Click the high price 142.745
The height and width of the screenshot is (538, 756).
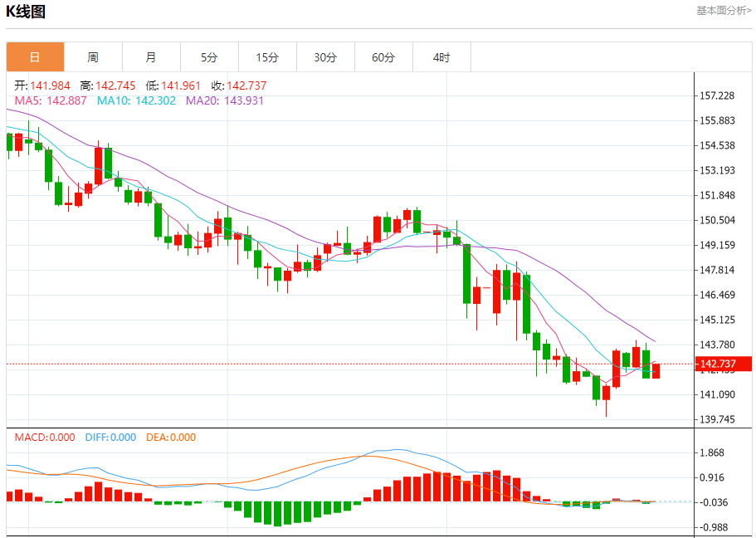115,86
